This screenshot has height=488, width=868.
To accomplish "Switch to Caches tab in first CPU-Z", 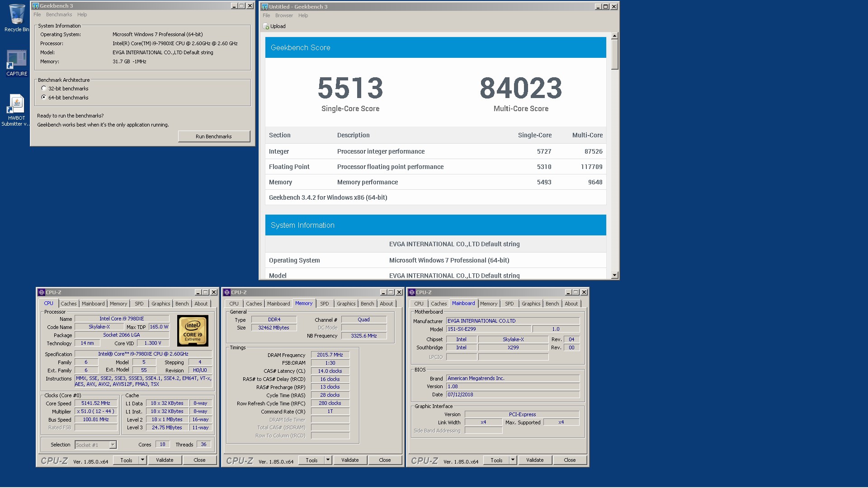I will (69, 304).
